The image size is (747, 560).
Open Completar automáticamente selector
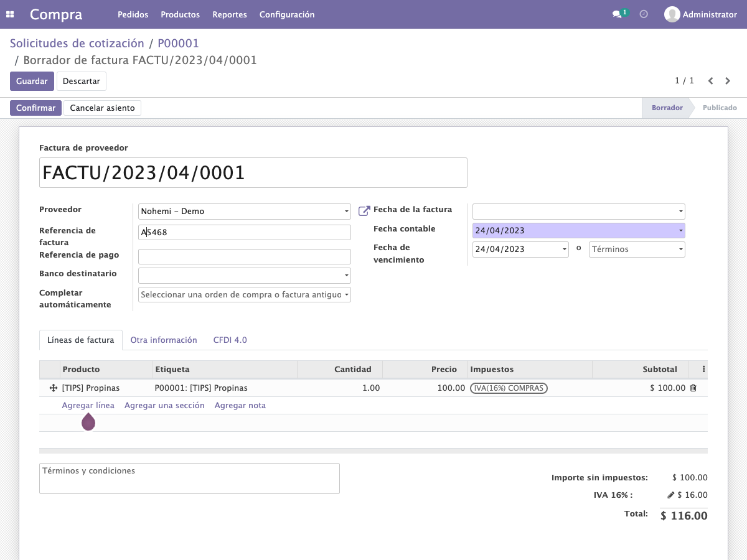pyautogui.click(x=245, y=294)
